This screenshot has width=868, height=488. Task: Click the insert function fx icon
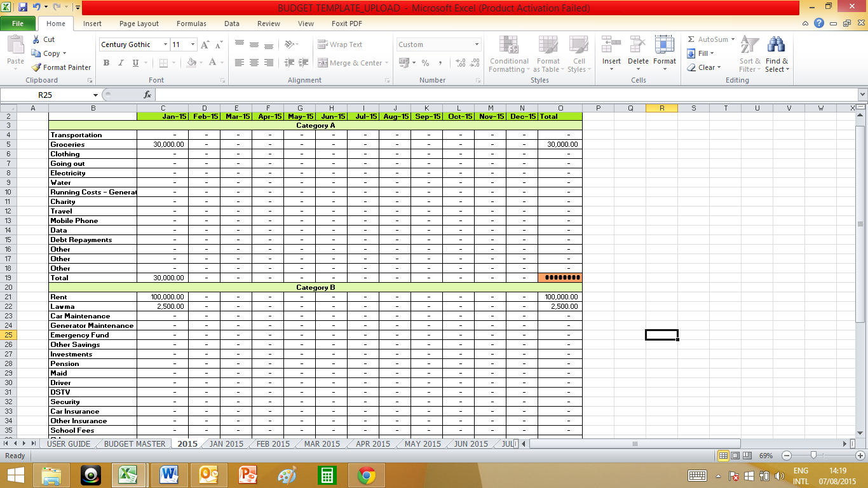(x=147, y=95)
